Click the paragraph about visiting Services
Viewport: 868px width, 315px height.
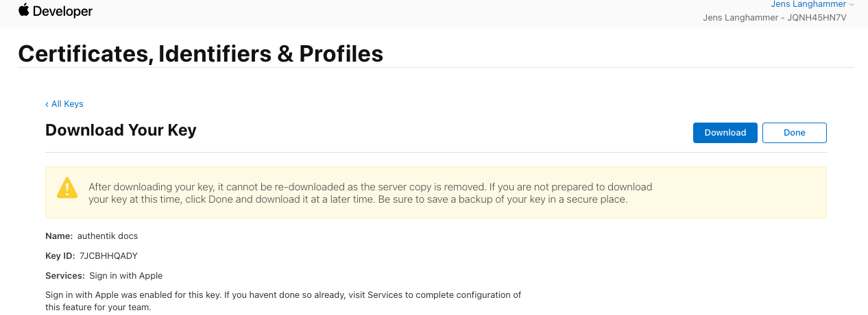[x=282, y=301]
